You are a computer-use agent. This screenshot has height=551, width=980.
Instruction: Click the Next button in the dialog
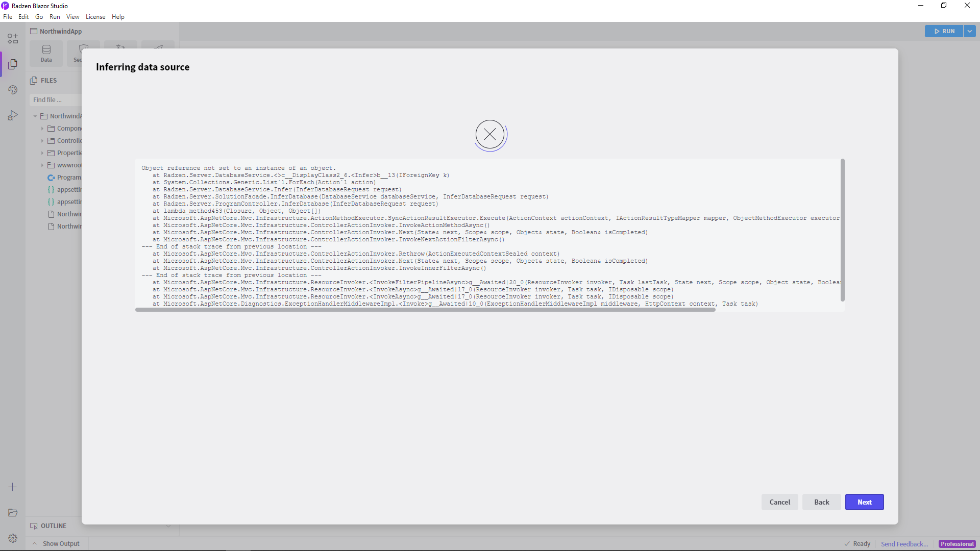(x=864, y=502)
